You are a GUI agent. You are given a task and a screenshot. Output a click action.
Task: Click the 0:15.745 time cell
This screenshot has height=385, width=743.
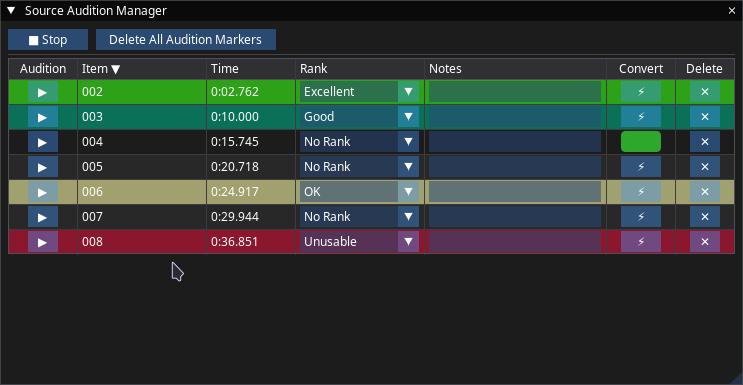pyautogui.click(x=235, y=142)
